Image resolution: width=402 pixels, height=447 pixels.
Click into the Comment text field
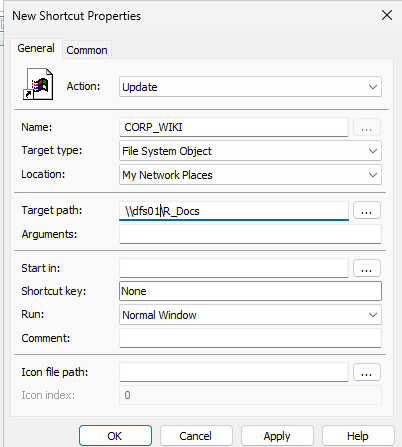[250, 338]
